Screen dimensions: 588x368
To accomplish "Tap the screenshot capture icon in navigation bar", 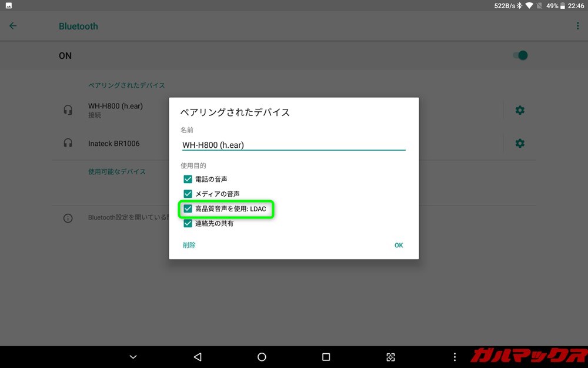I will [390, 357].
